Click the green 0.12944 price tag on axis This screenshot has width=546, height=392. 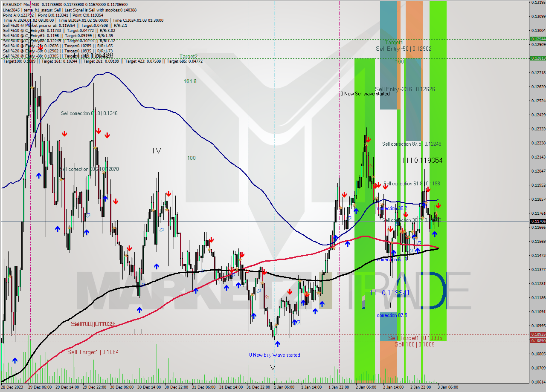tap(537, 39)
